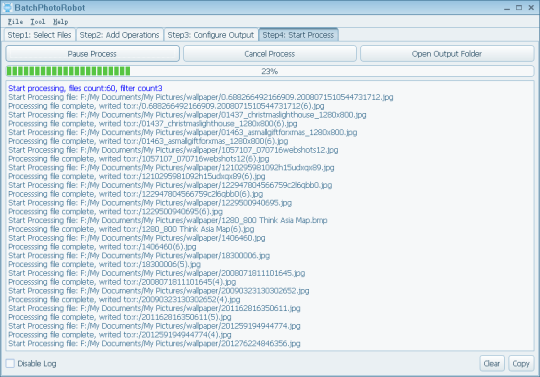The width and height of the screenshot is (540, 377).
Task: Click the 1229500940695.jpg start processing line
Action: [x=150, y=202]
